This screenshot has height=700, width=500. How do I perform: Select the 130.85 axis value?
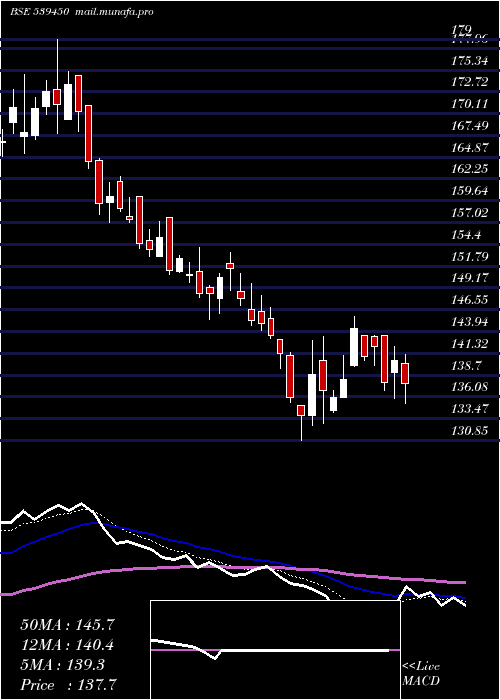click(469, 431)
